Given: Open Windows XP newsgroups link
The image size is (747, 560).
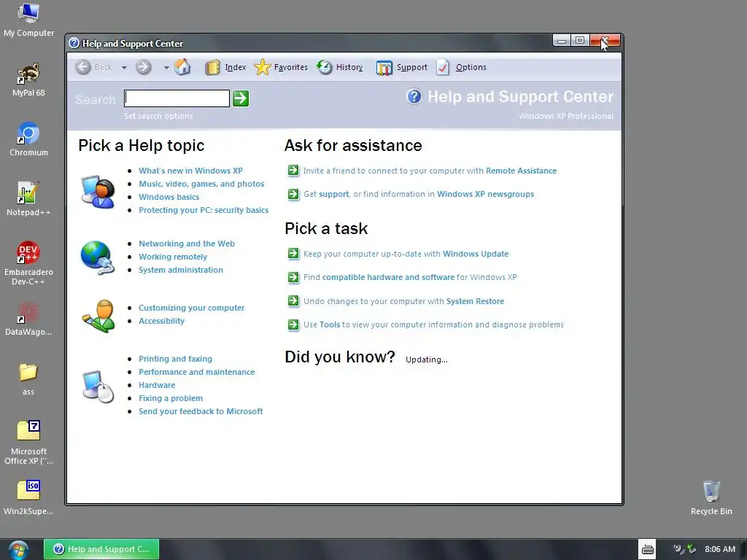Looking at the screenshot, I should point(485,194).
